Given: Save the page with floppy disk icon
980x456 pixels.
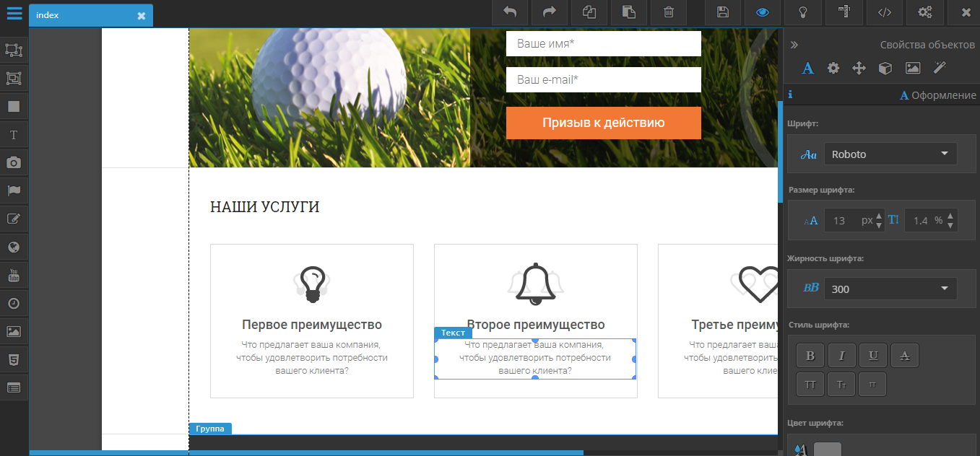Looking at the screenshot, I should (722, 12).
